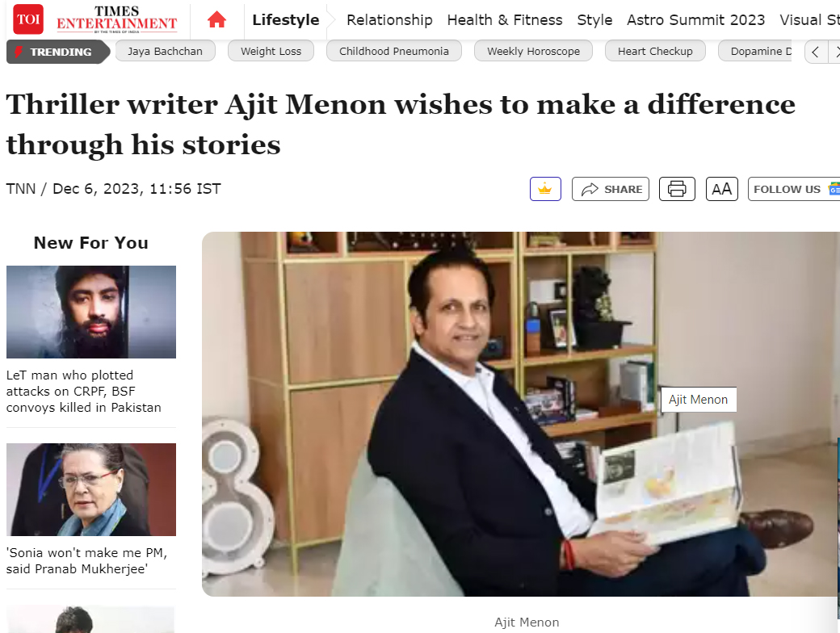Screen dimensions: 840x633
Task: Click the Sonia Gandhi article thumbnail
Action: [x=90, y=489]
